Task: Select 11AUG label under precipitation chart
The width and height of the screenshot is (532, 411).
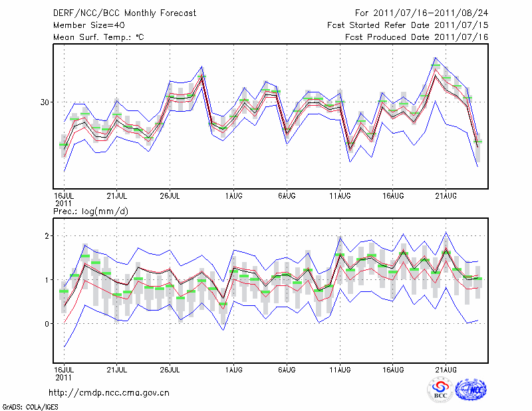Action: 340,369
